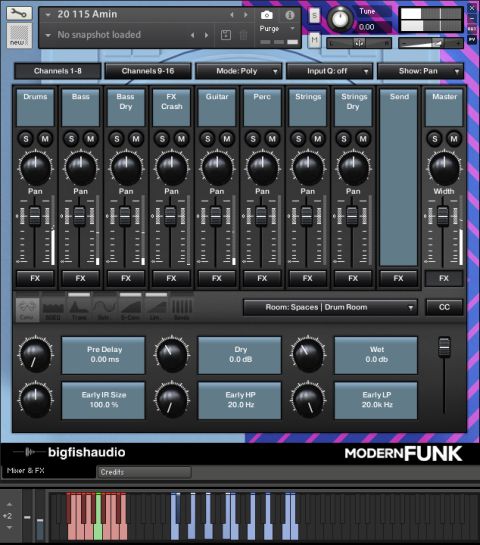Click the save snapshot disk icon
Image resolution: width=480 pixels, height=545 pixels.
(226, 35)
